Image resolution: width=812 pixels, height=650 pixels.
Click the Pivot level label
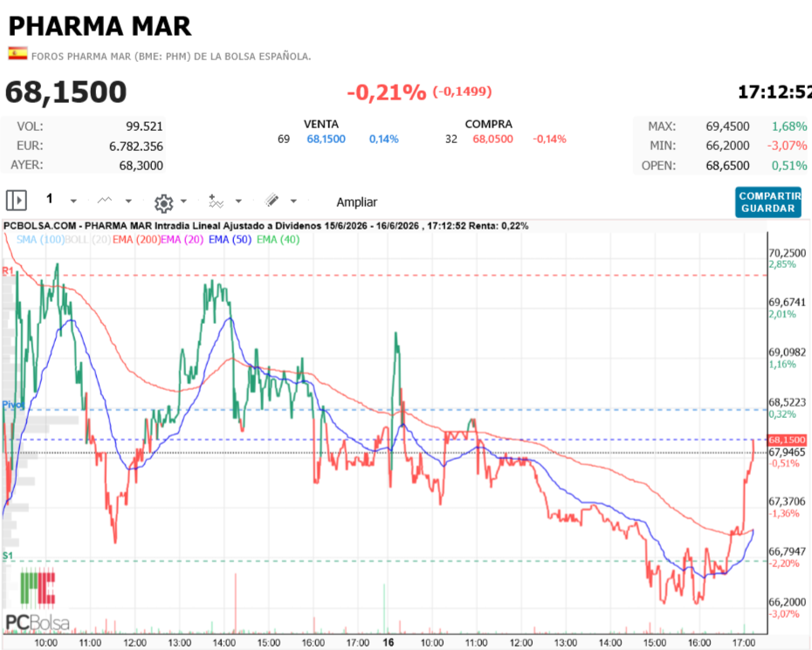point(13,404)
